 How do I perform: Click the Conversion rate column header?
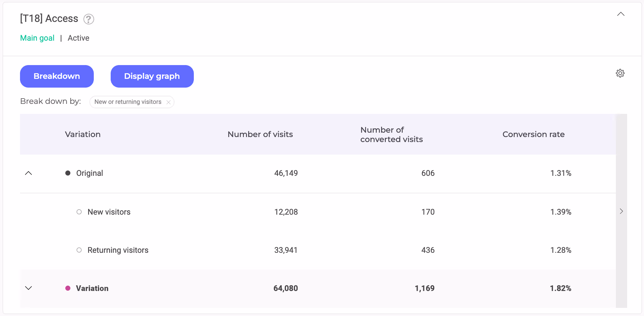(x=533, y=134)
